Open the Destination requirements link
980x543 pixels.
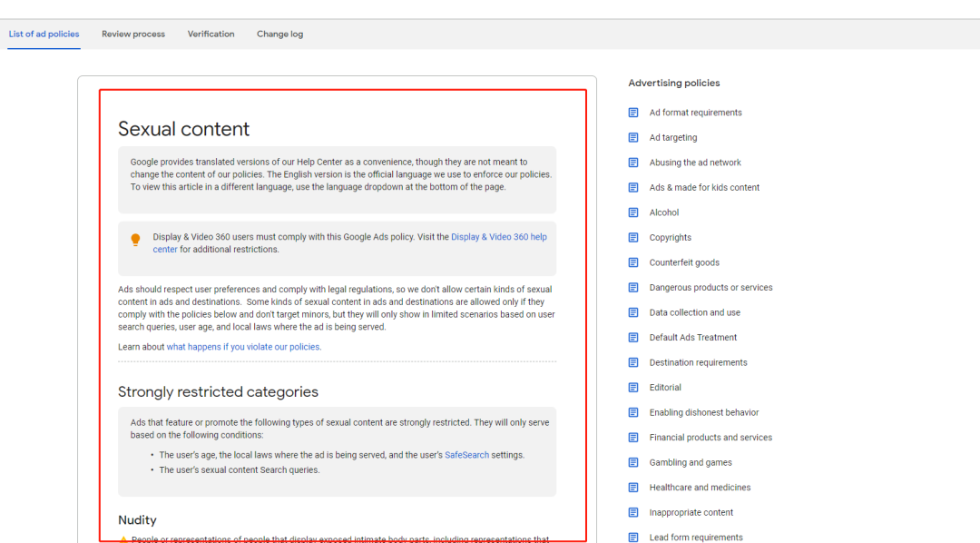click(698, 363)
